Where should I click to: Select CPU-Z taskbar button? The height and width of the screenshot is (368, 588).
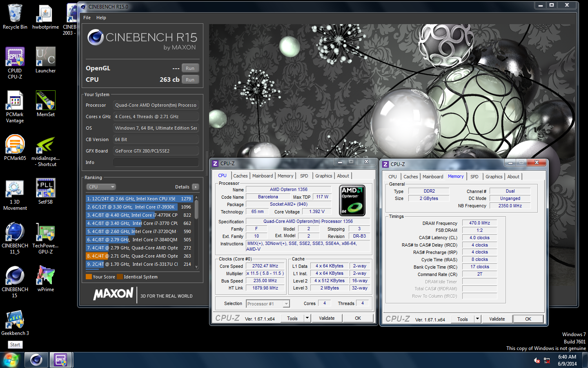pos(61,360)
